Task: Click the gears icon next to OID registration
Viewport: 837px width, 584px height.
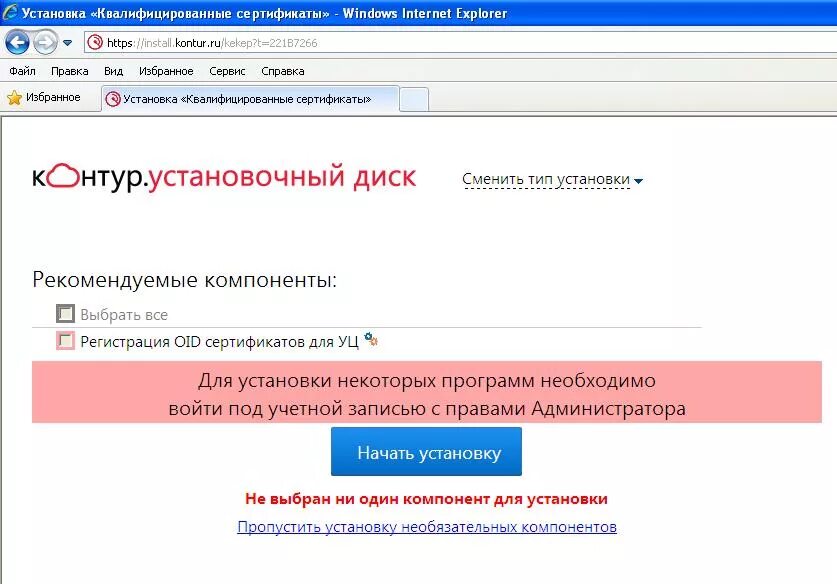Action: tap(370, 338)
